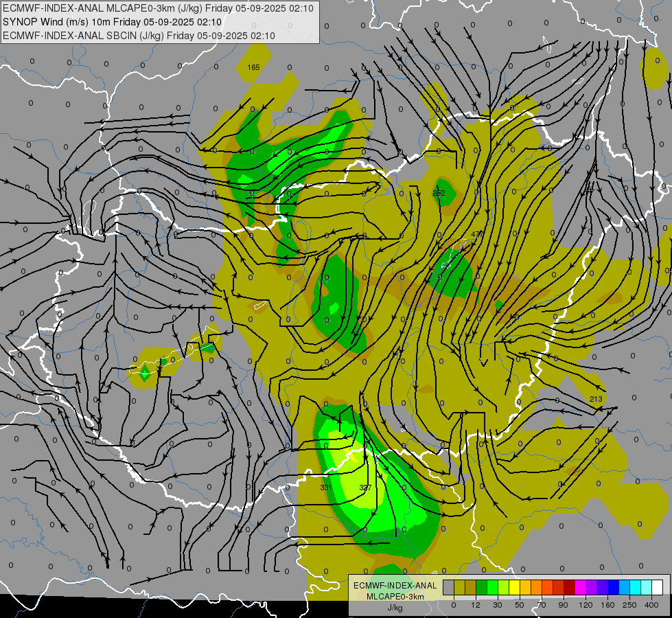Click the 331 value on the map
The height and width of the screenshot is (618, 672).
coord(326,488)
